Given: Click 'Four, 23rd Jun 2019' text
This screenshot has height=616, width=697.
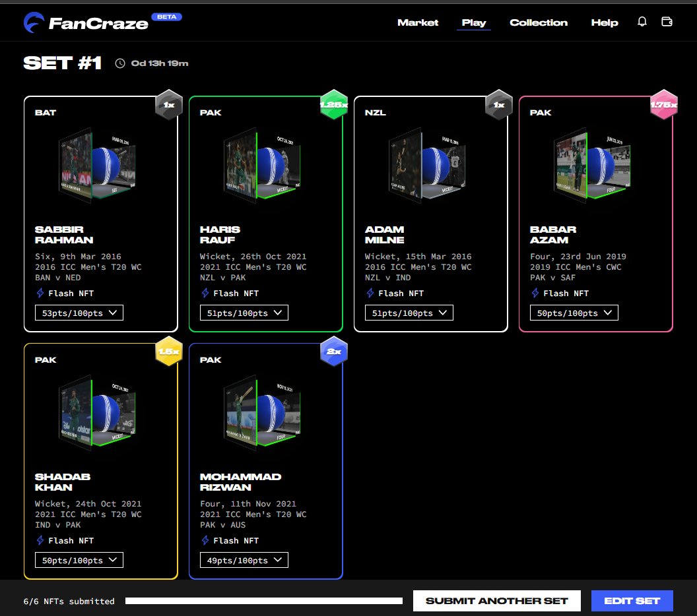Looking at the screenshot, I should (x=578, y=257).
